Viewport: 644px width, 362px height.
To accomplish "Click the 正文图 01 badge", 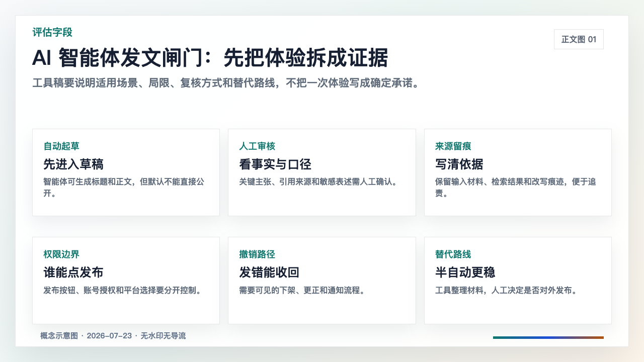I will click(579, 39).
